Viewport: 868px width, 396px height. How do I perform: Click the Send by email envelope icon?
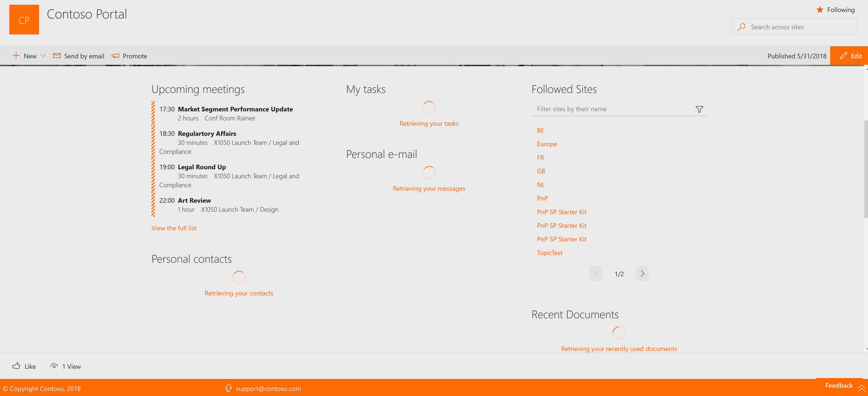(x=57, y=56)
